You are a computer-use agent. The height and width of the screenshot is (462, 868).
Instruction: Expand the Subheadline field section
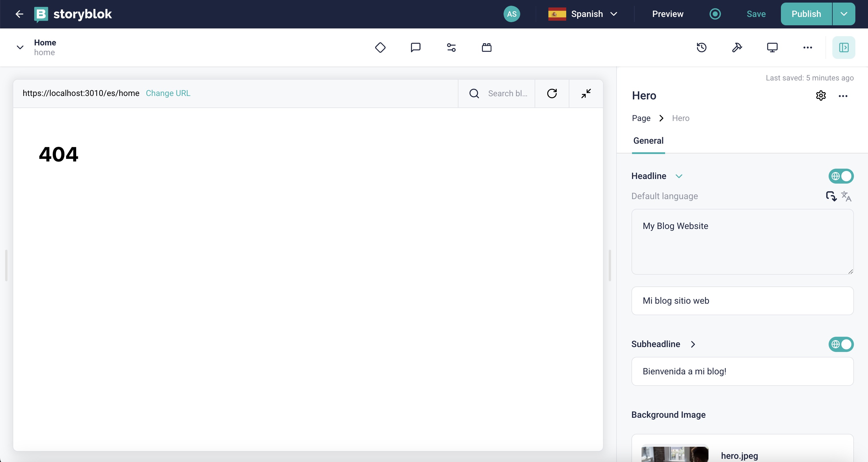coord(693,344)
